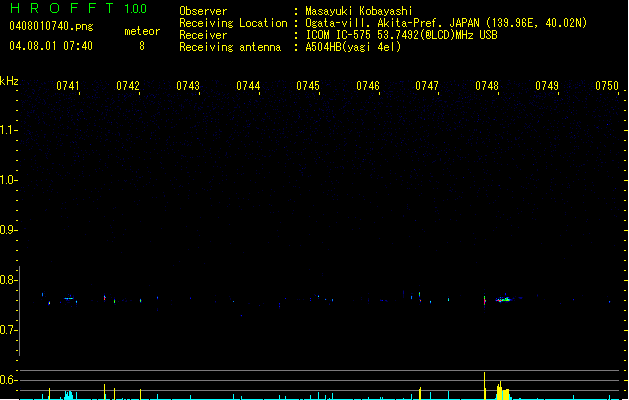Click the 0741 time axis marker
Viewport: 629px width, 400px height.
pyautogui.click(x=68, y=86)
